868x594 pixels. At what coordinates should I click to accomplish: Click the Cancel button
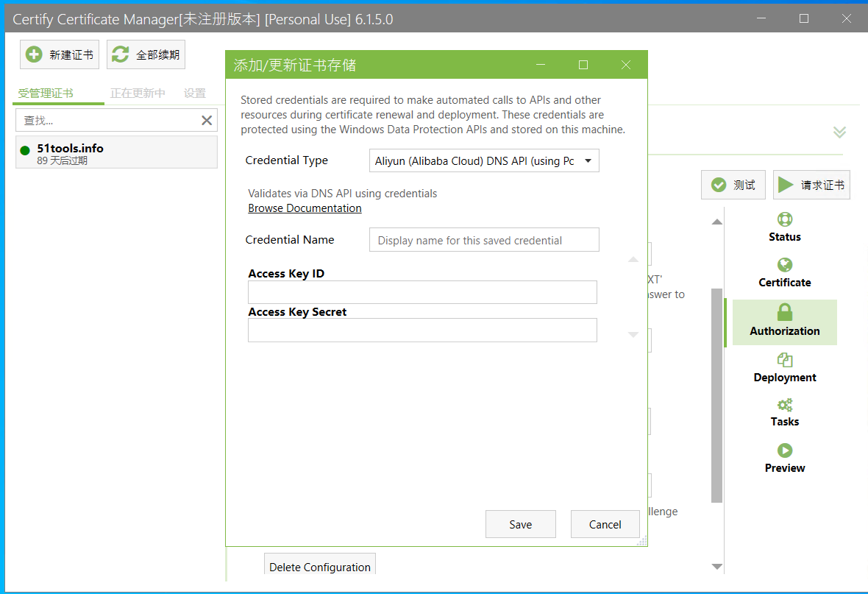tap(605, 524)
